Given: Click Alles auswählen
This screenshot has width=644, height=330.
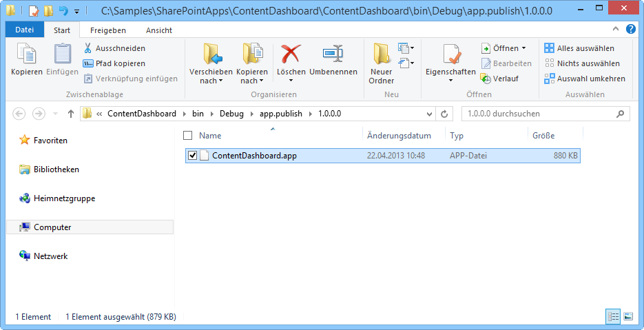Looking at the screenshot, I should click(579, 48).
